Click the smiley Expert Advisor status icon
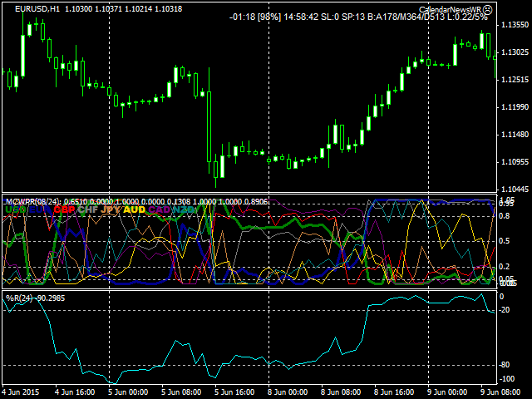Viewport: 532px width, 399px height. tap(487, 10)
